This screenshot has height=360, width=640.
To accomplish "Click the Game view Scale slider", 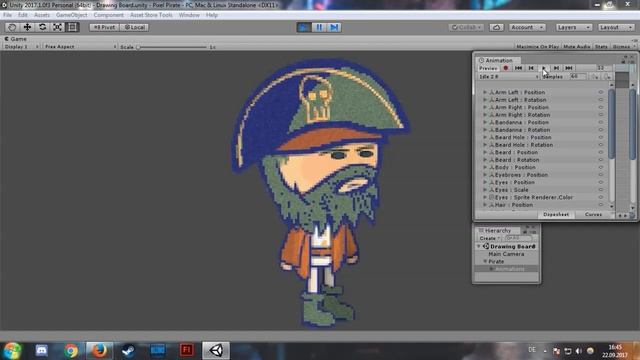I will coord(171,47).
